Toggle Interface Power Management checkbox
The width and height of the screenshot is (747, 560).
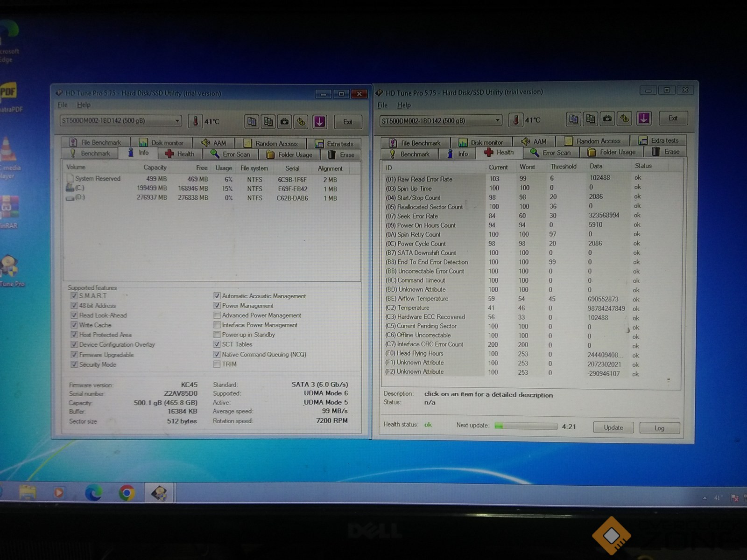pyautogui.click(x=217, y=325)
